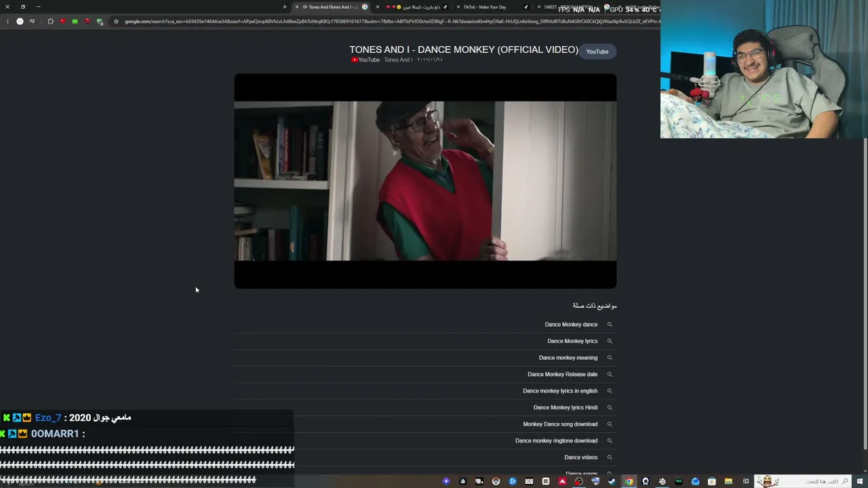Open the CapCut icon on the taskbar

tap(545, 481)
